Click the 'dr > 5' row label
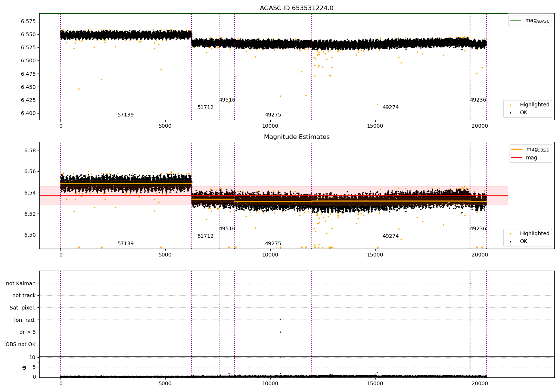 [27, 332]
